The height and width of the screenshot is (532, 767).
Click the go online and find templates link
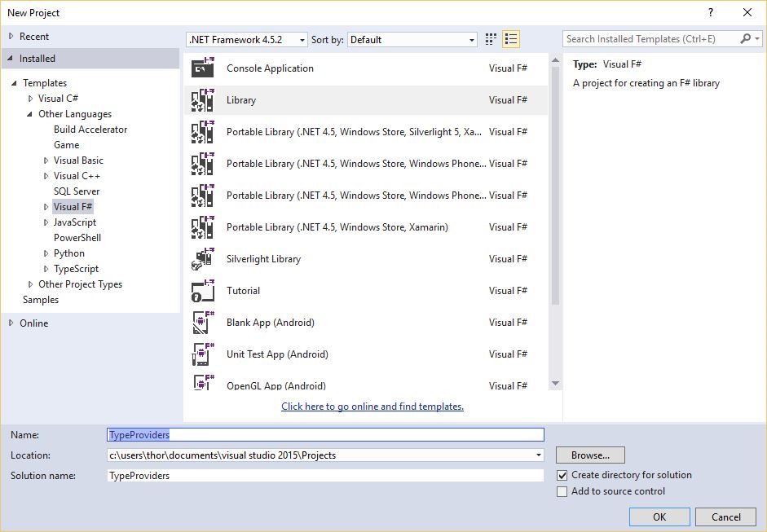(372, 407)
